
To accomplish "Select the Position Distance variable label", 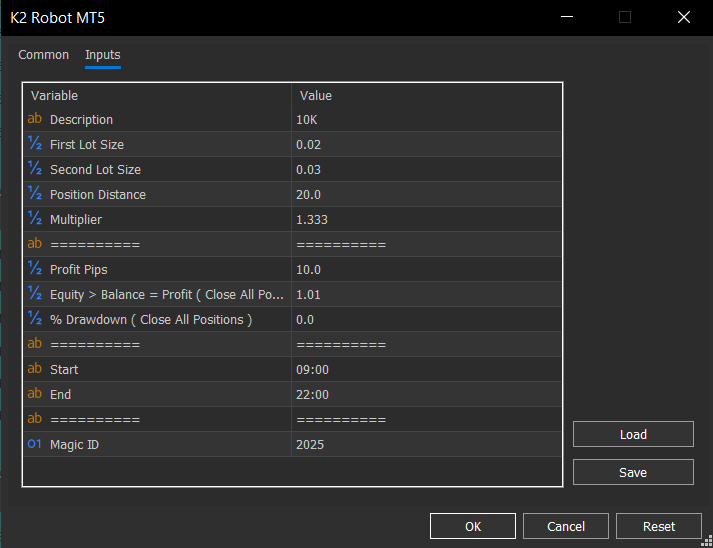I will tap(98, 195).
